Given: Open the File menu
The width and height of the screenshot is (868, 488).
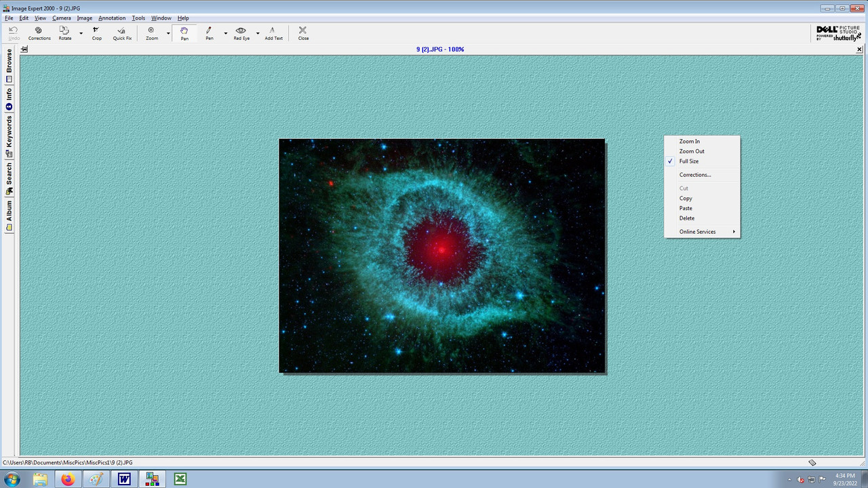Looking at the screenshot, I should [x=9, y=18].
